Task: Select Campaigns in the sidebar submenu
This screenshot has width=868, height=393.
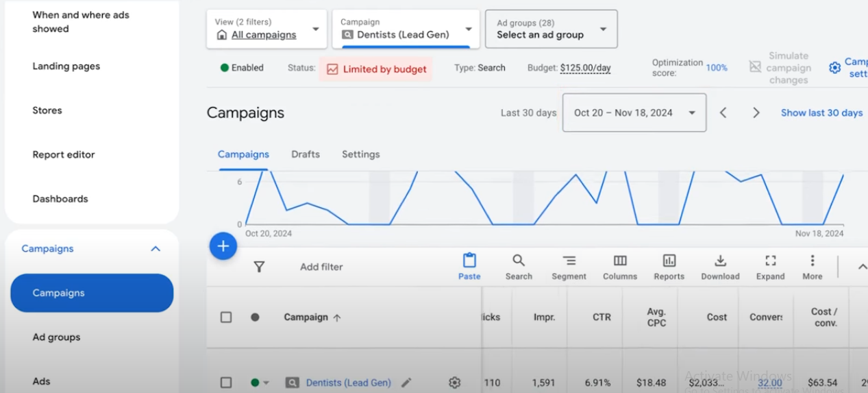Action: [x=92, y=293]
